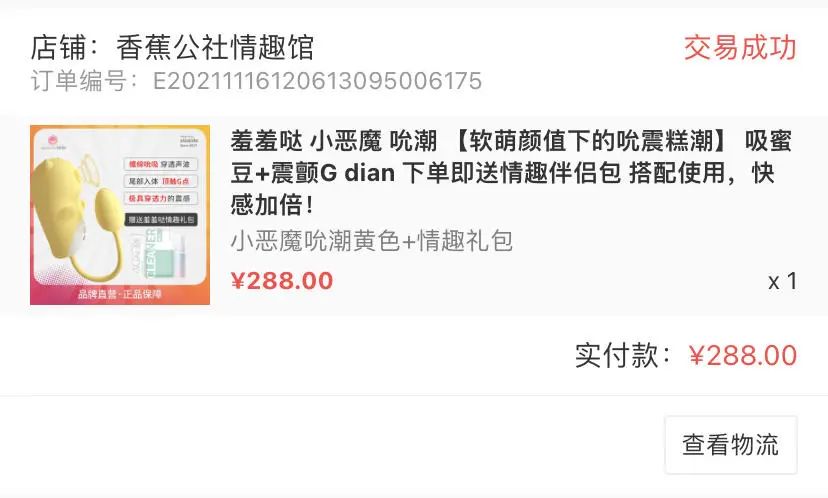Tap the yellow product picture in the thumbnail
828x498 pixels.
[77, 217]
